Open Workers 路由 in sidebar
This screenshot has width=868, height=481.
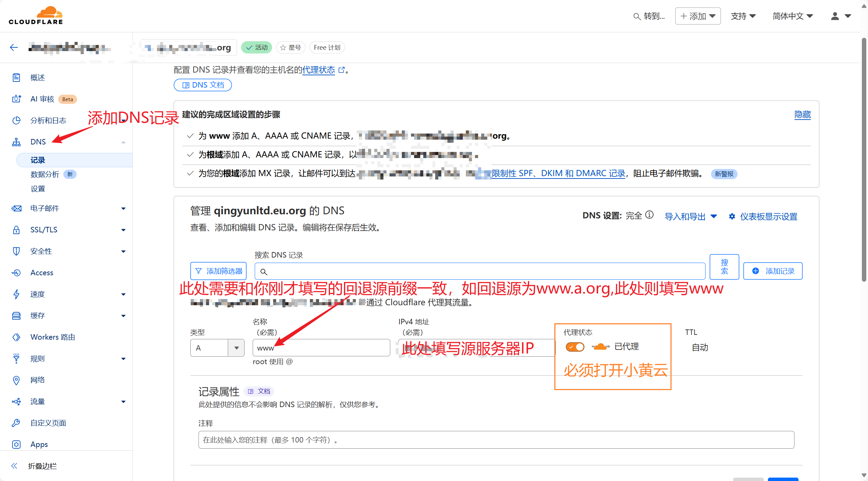(x=53, y=337)
